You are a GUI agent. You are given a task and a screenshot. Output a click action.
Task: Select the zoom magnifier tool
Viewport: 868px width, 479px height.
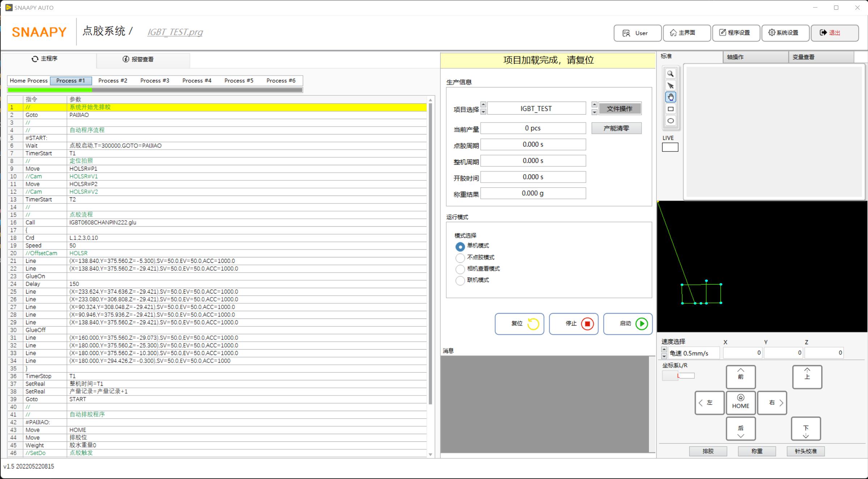(x=670, y=74)
